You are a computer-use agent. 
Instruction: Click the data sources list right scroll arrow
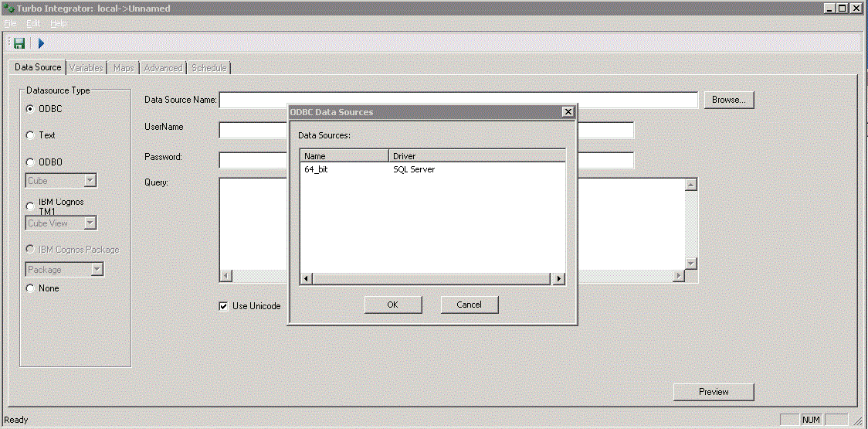(x=558, y=279)
